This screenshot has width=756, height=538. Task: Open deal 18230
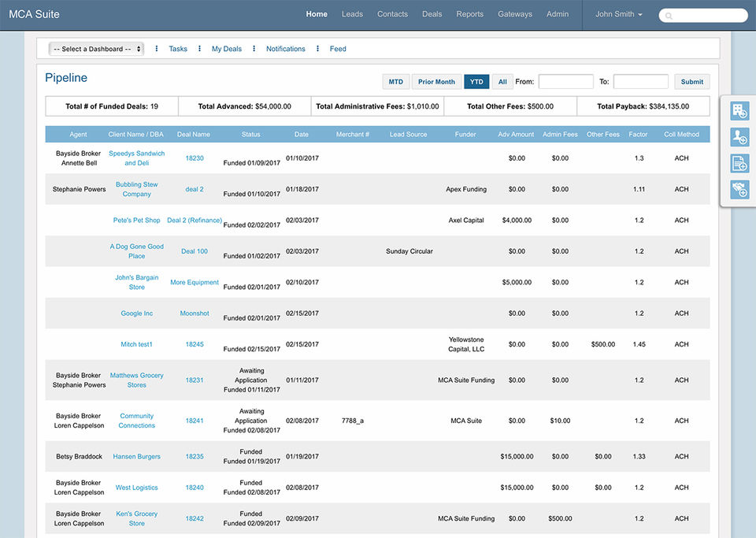[x=195, y=158]
